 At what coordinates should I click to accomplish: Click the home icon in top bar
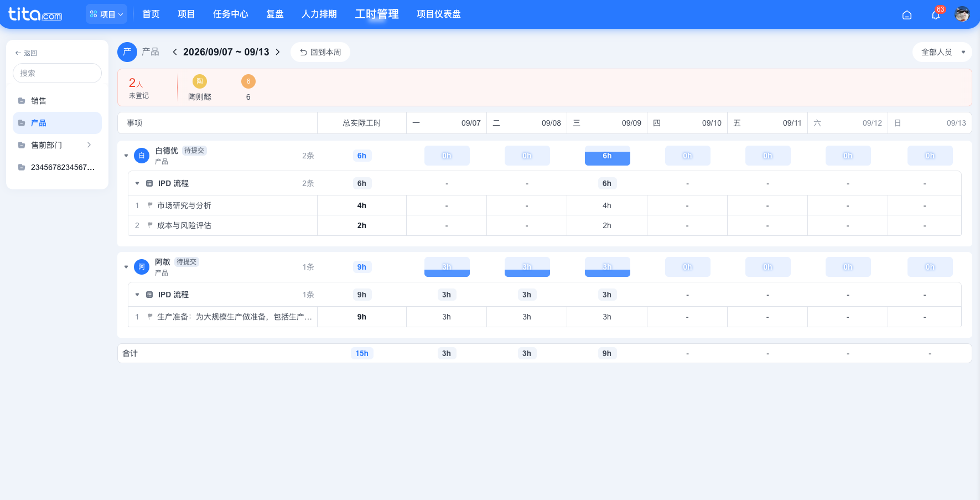click(x=907, y=15)
